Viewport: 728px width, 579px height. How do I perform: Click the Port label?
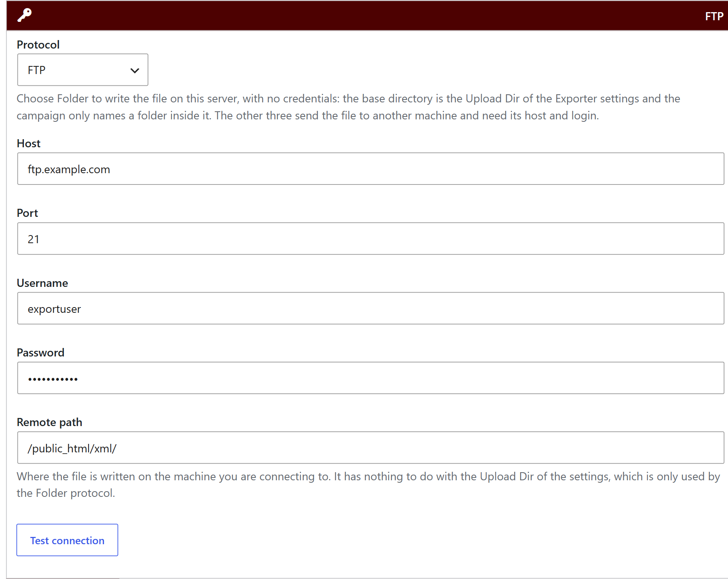[x=28, y=213]
